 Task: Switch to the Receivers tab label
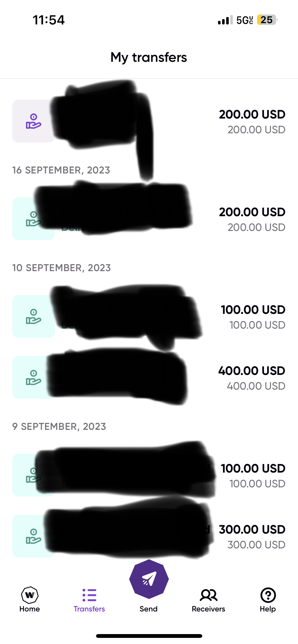coord(209,609)
